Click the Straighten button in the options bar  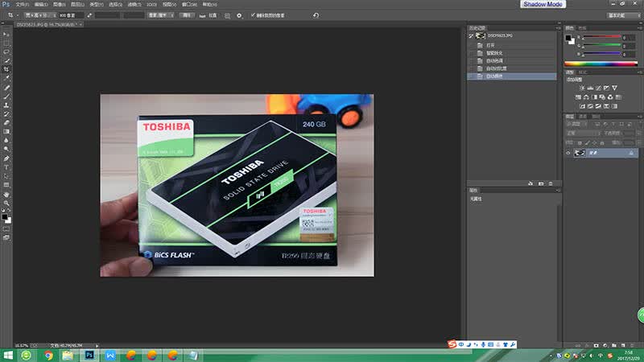point(208,15)
